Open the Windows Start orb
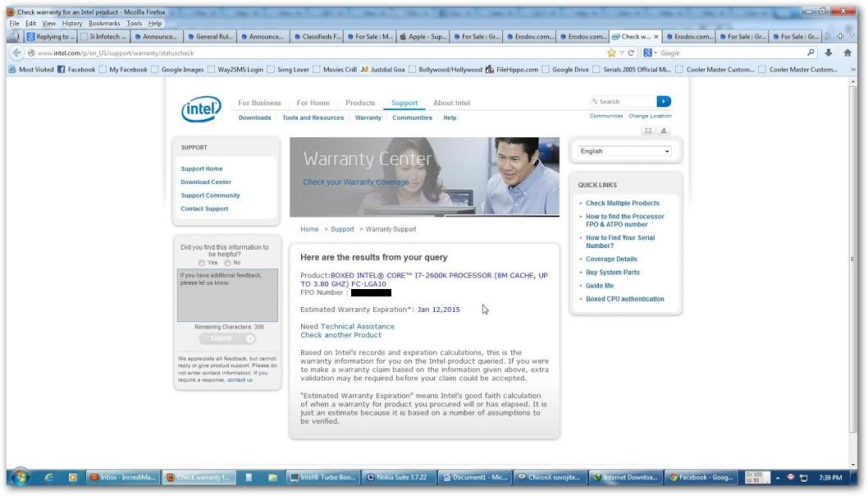The height and width of the screenshot is (496, 868). point(21,476)
